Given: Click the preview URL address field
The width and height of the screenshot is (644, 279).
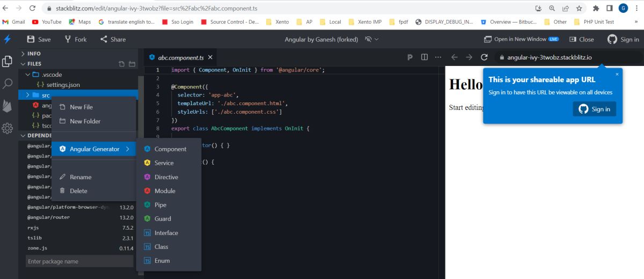Looking at the screenshot, I should (569, 57).
